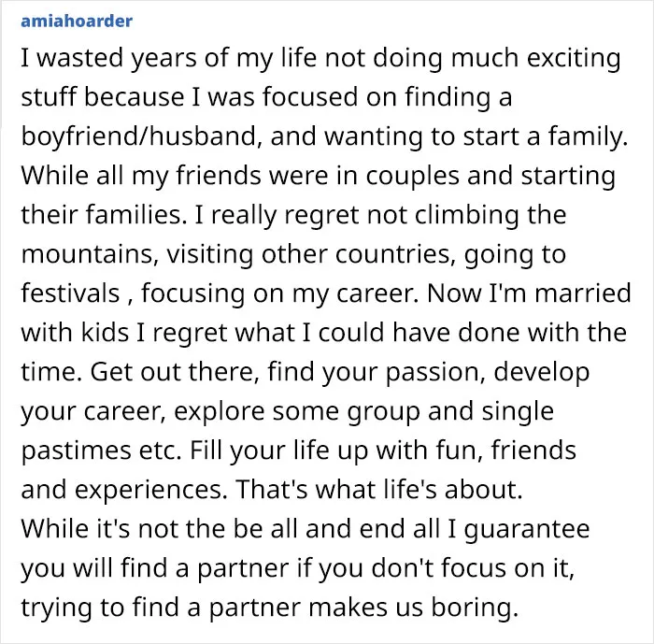Click the word "festivals" in the comment
Image resolution: width=654 pixels, height=644 pixels.
(70, 293)
